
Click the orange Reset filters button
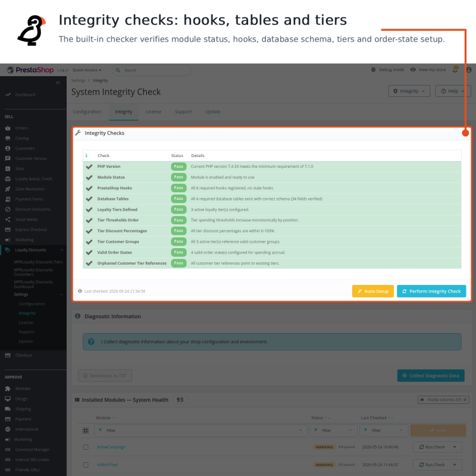click(x=438, y=430)
